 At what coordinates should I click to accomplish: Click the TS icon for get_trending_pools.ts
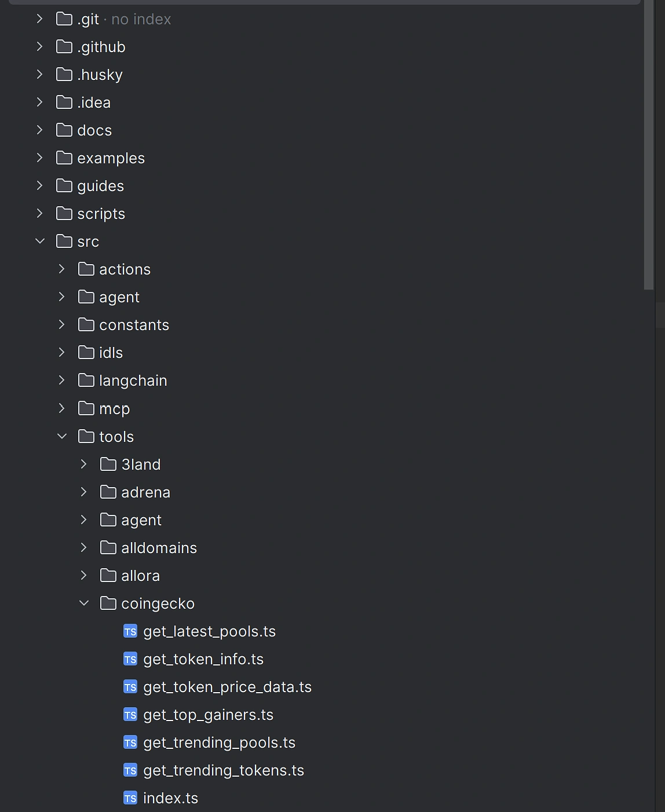tap(130, 742)
